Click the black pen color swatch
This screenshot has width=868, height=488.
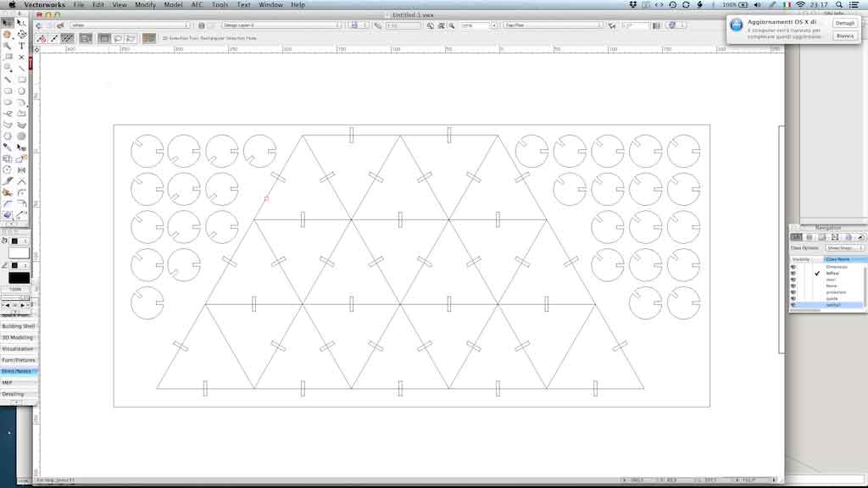19,278
